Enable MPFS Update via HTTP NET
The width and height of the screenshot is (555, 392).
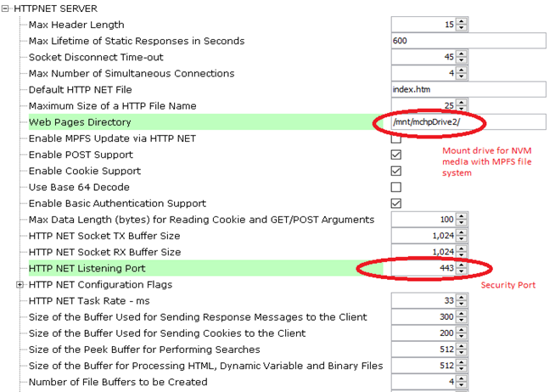click(395, 138)
